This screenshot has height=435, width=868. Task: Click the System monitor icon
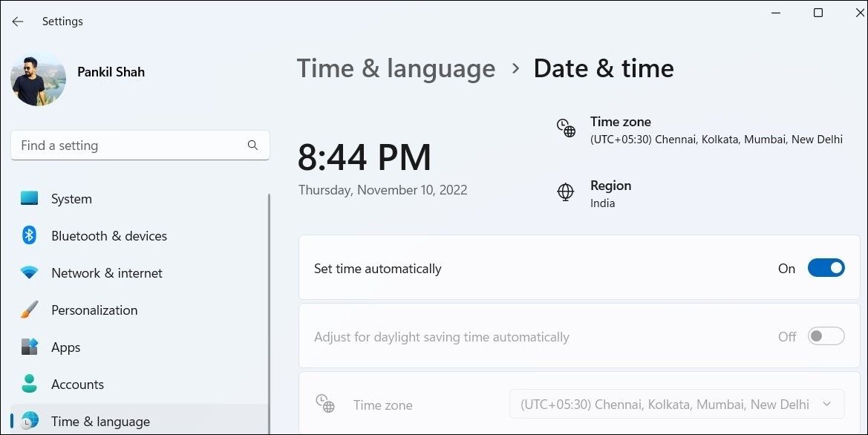tap(30, 198)
